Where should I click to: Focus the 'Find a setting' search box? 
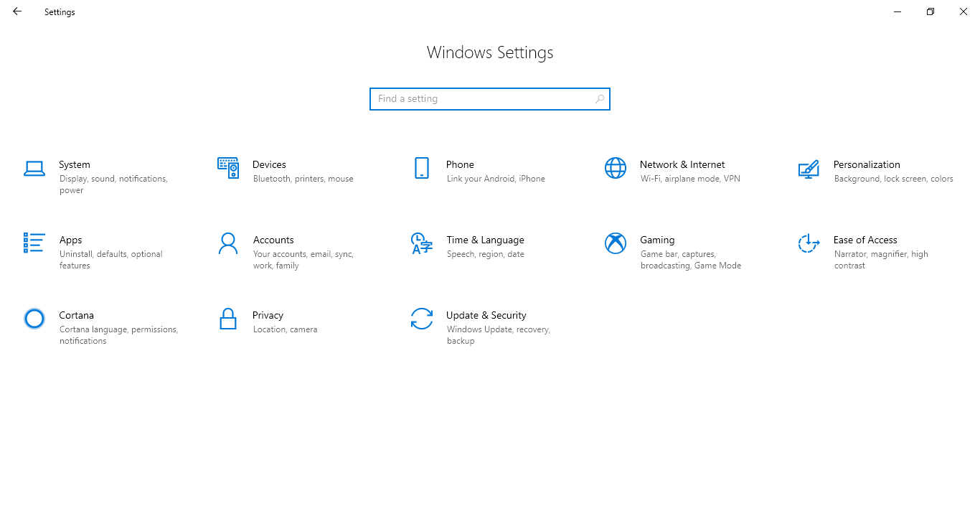pos(490,99)
